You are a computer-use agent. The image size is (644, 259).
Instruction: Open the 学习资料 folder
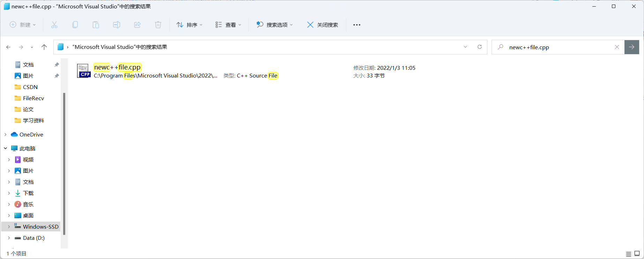(33, 120)
